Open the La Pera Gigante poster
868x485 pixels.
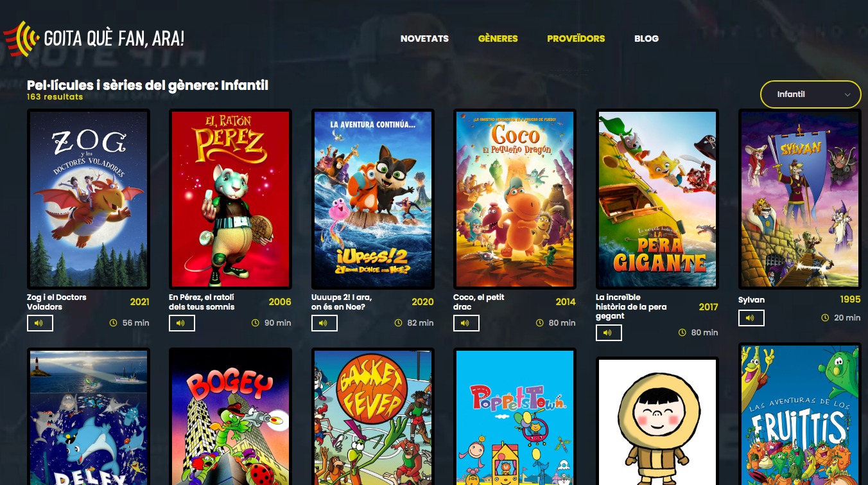pos(657,199)
